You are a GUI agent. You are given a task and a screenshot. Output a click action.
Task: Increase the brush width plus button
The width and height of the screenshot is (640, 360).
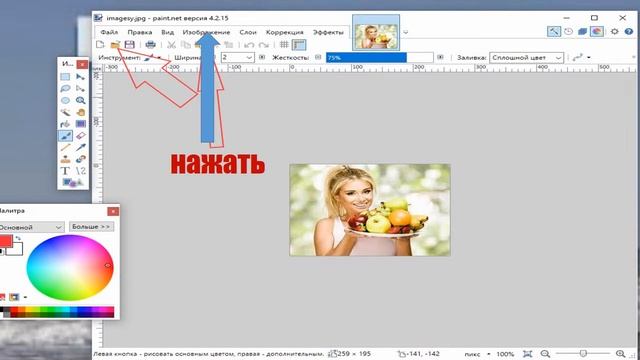pyautogui.click(x=262, y=58)
